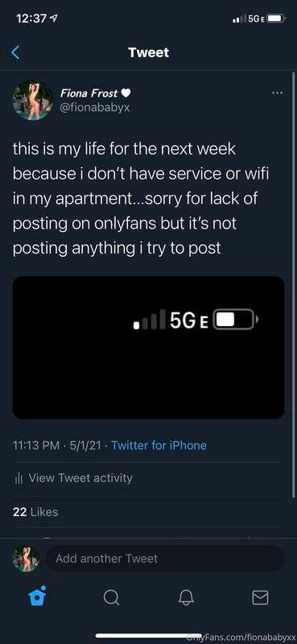Viewport: 297px width, 644px height.
Task: Open the Search magnifier tab
Action: [111, 597]
